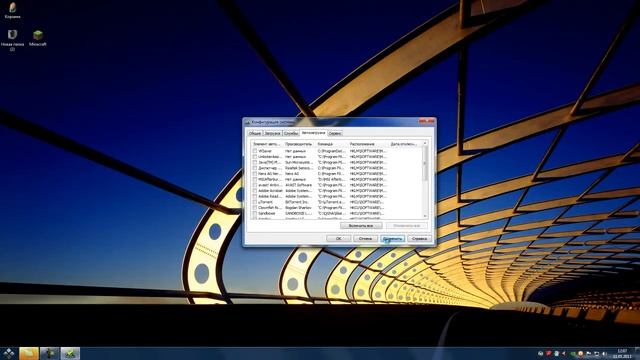Click the Применить button
Screen dimensions: 640x360
pos(392,238)
